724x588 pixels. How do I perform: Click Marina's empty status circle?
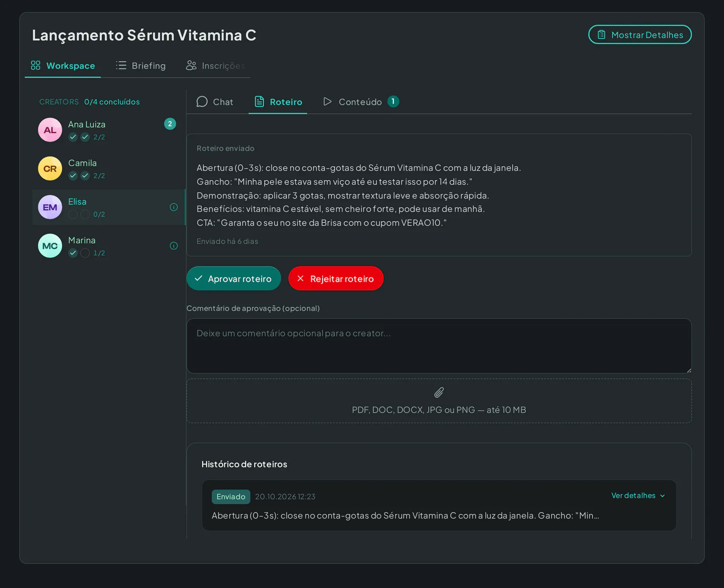point(85,253)
